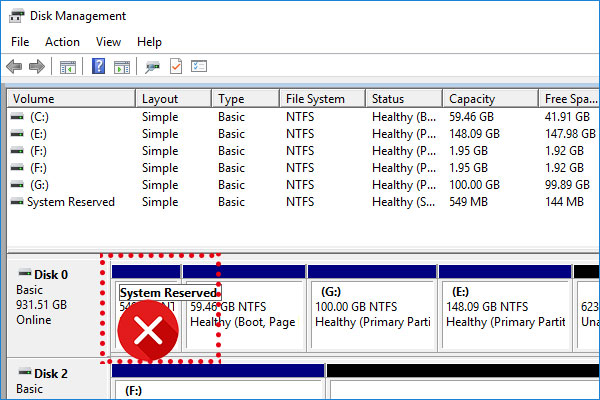The image size is (600, 400).
Task: Click the 59.46 GB capacity cell
Action: click(471, 117)
